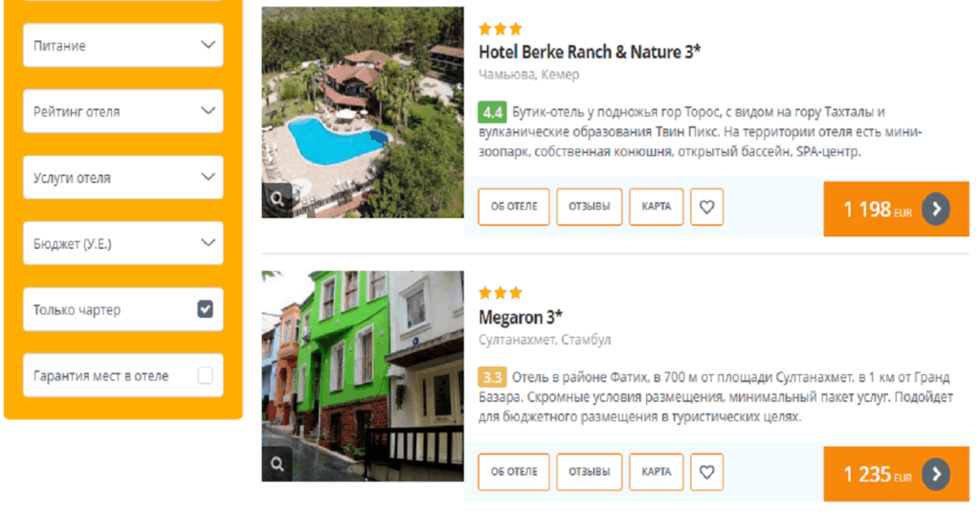Add Megaron 3* to favorites heart

pyautogui.click(x=706, y=472)
